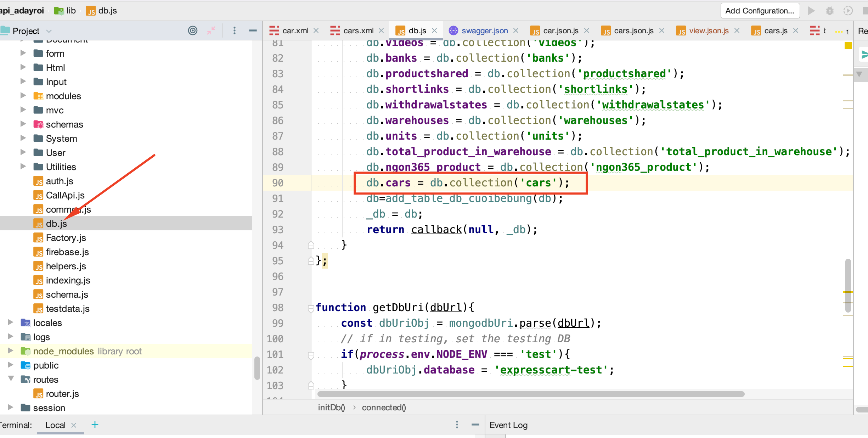Close the cars.xml tab

[x=381, y=31]
